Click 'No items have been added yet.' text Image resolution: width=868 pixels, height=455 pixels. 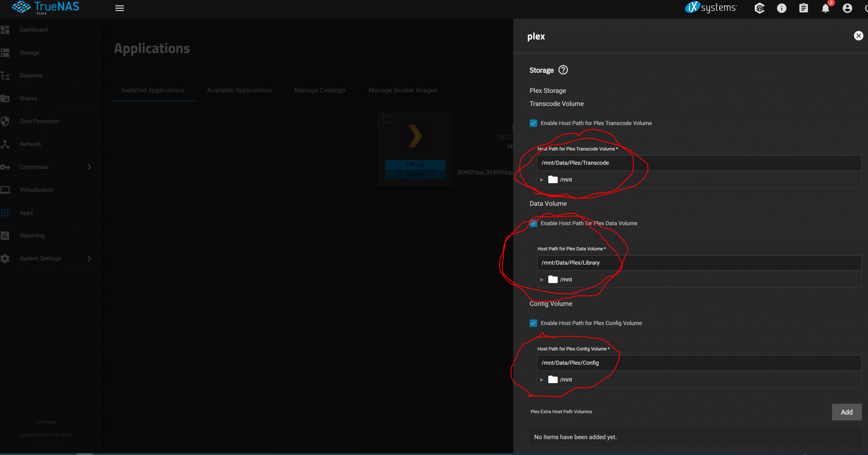pyautogui.click(x=575, y=437)
